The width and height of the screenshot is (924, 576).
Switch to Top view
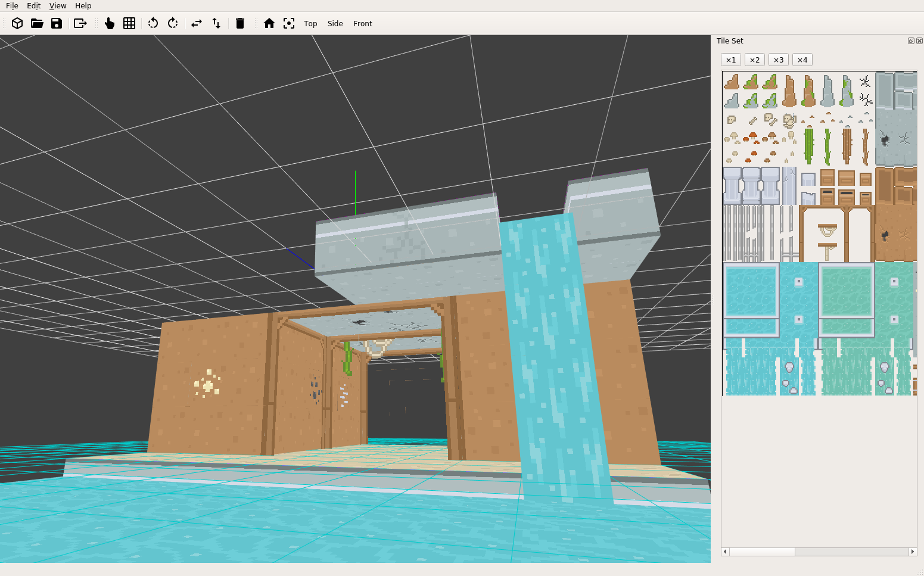coord(310,24)
